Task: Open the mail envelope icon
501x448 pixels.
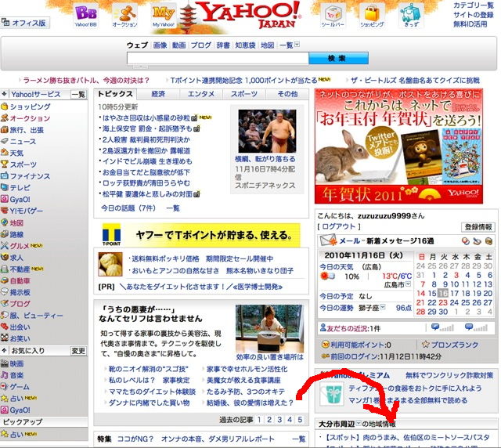Action: tap(328, 240)
